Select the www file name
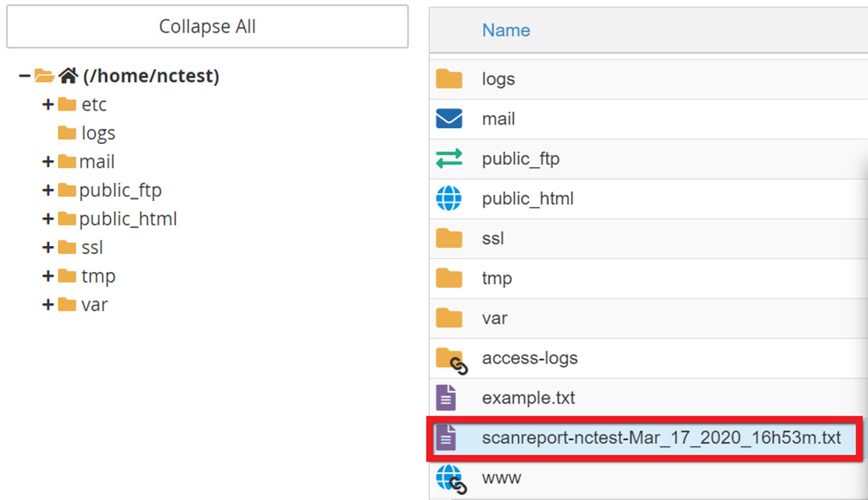Viewport: 868px width, 500px height. [501, 478]
